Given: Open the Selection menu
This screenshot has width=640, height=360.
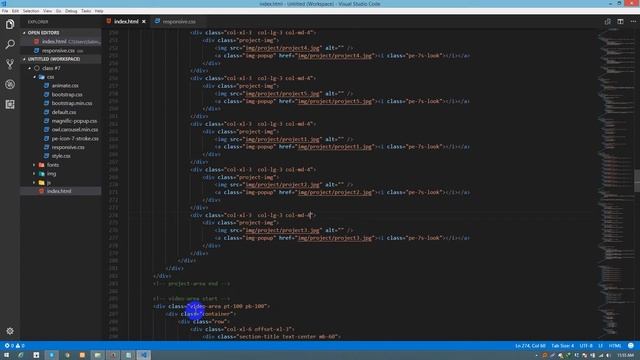Looking at the screenshot, I should click(31, 11).
